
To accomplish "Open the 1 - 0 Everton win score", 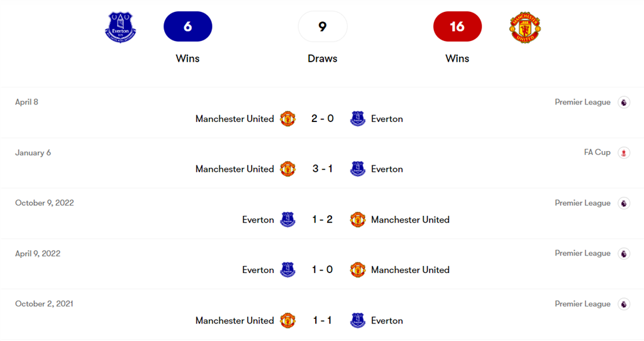I will (323, 270).
